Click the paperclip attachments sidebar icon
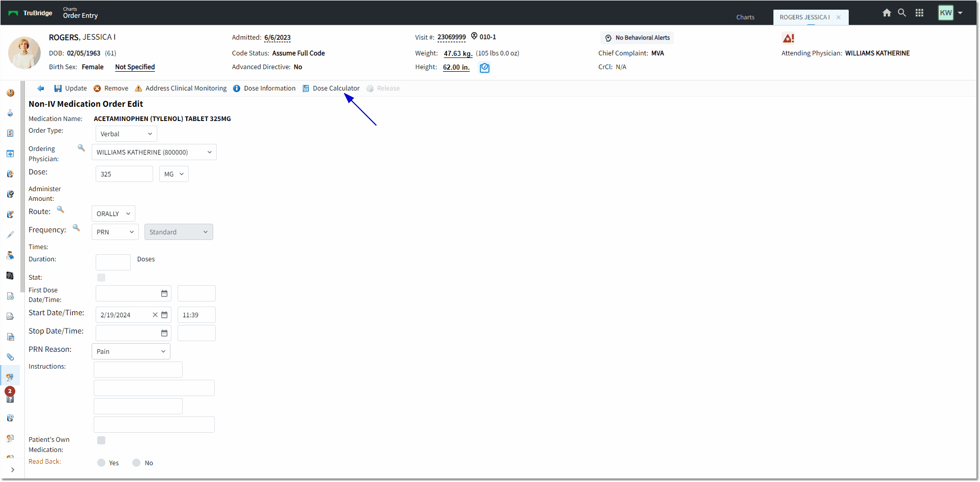Viewport: 980px width, 482px height. click(x=10, y=357)
